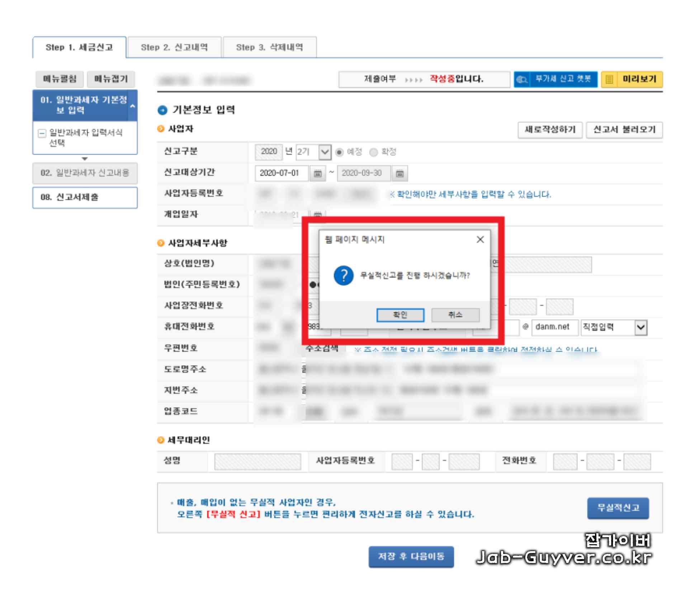Screen dimensions: 700x601
Task: Switch to Step 3. 삭제내역 tab
Action: point(269,47)
